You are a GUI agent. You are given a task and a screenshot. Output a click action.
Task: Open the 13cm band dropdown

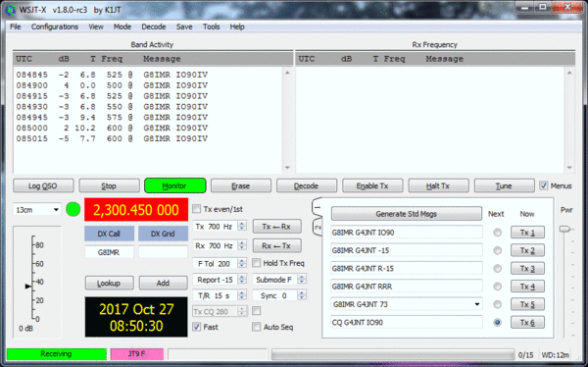click(37, 210)
